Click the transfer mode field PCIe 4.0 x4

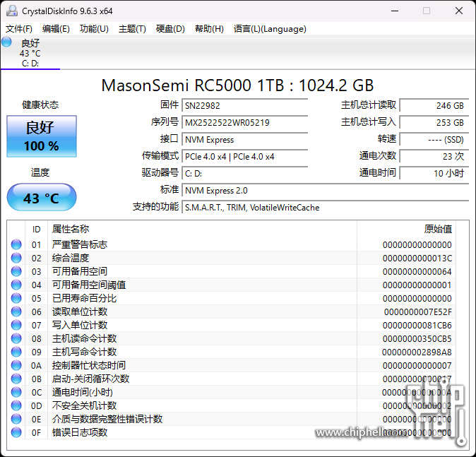(244, 157)
